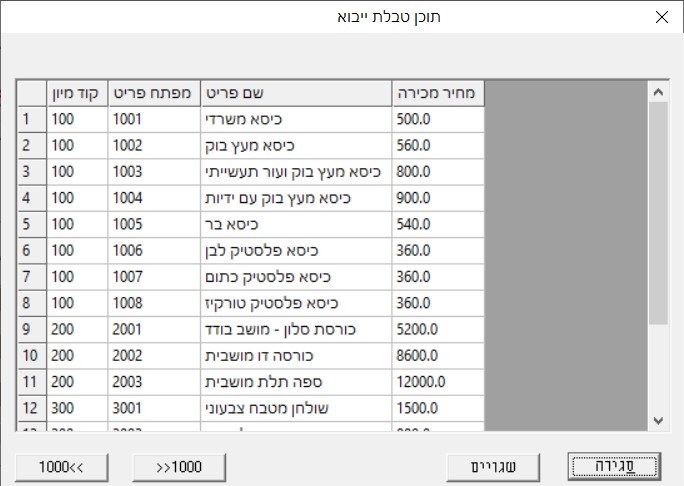
Task: Click item name כיסא בר
Action: pos(296,225)
